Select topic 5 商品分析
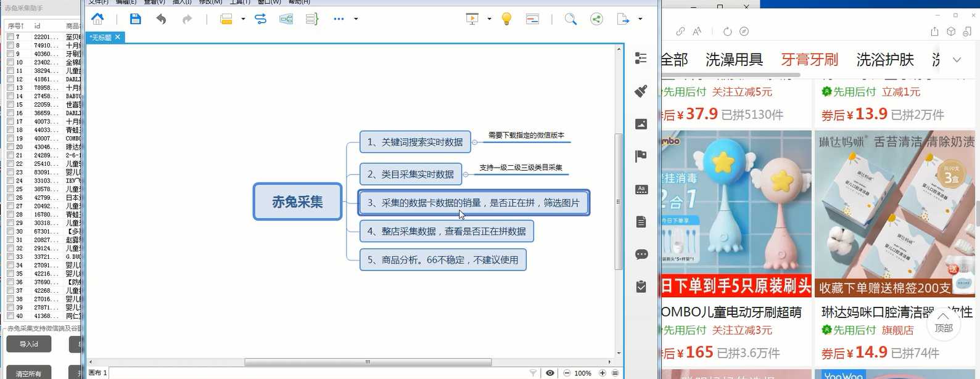This screenshot has height=379, width=980. (x=443, y=260)
